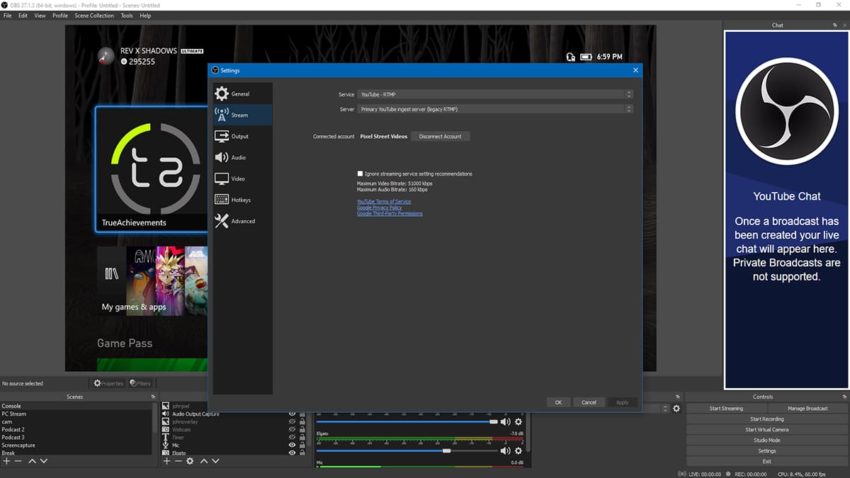
Task: Open Hotkeys settings tab
Action: pos(243,200)
